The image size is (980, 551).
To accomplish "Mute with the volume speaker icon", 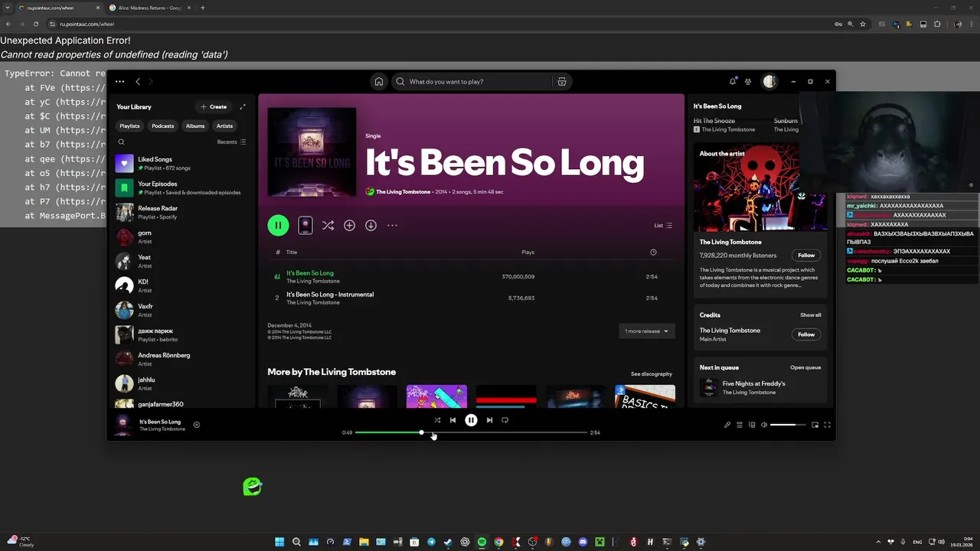I will click(763, 425).
